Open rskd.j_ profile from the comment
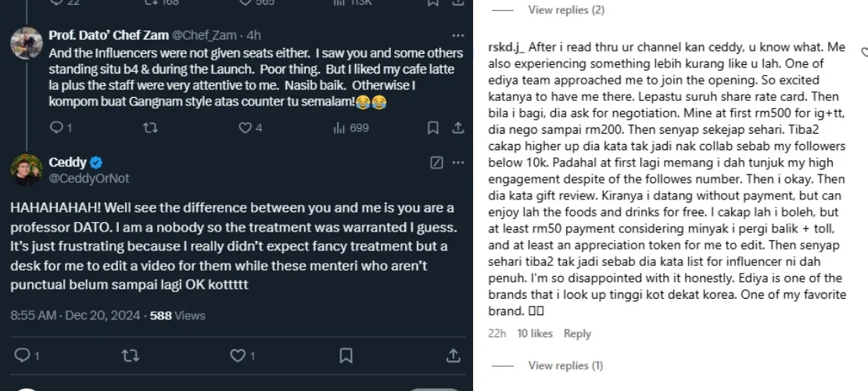Screen dimensions: 868x391 (x=506, y=48)
